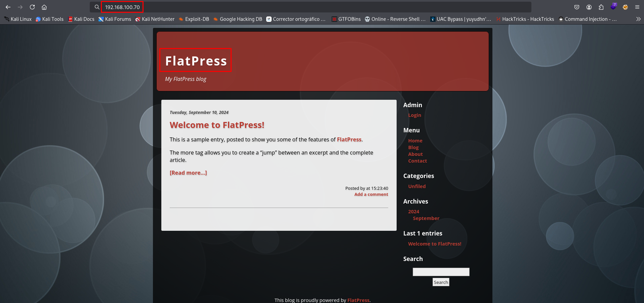The image size is (644, 303).
Task: Click the "My FlatPress blog" subtitle
Action: pos(186,79)
